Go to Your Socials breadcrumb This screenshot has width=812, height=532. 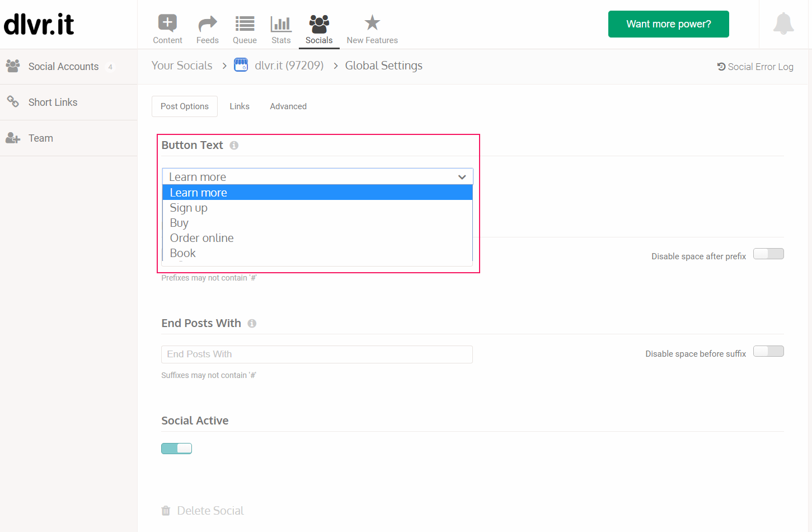(182, 66)
